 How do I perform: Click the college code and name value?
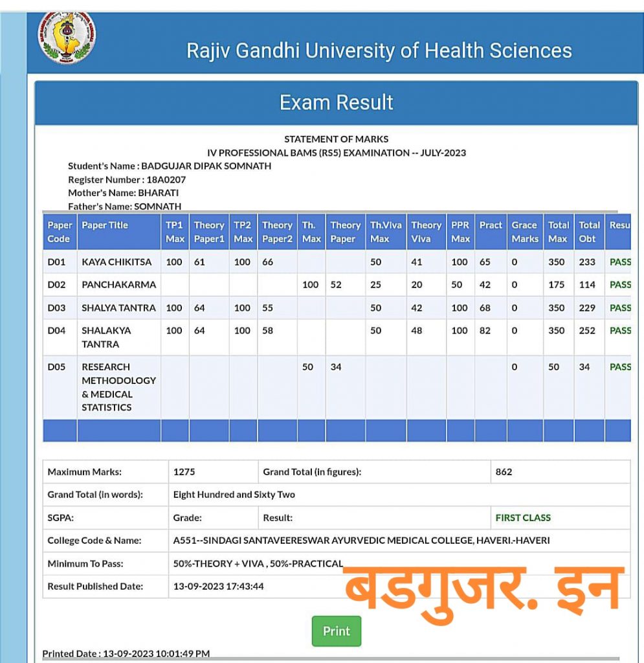[361, 541]
